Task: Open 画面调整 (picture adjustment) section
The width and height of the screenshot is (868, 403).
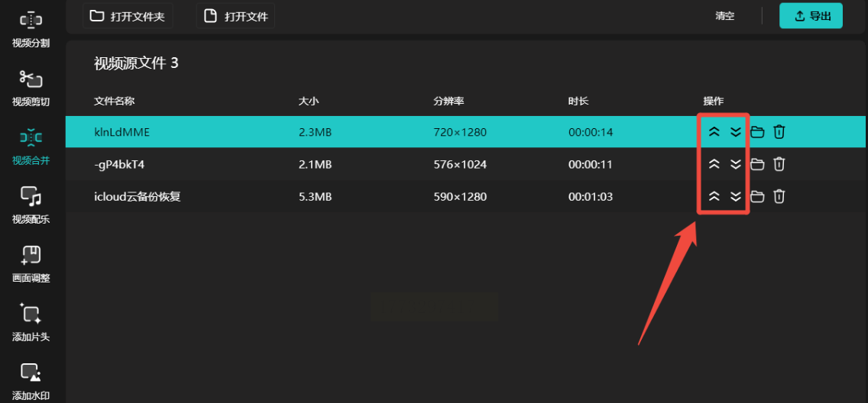Action: 31,264
